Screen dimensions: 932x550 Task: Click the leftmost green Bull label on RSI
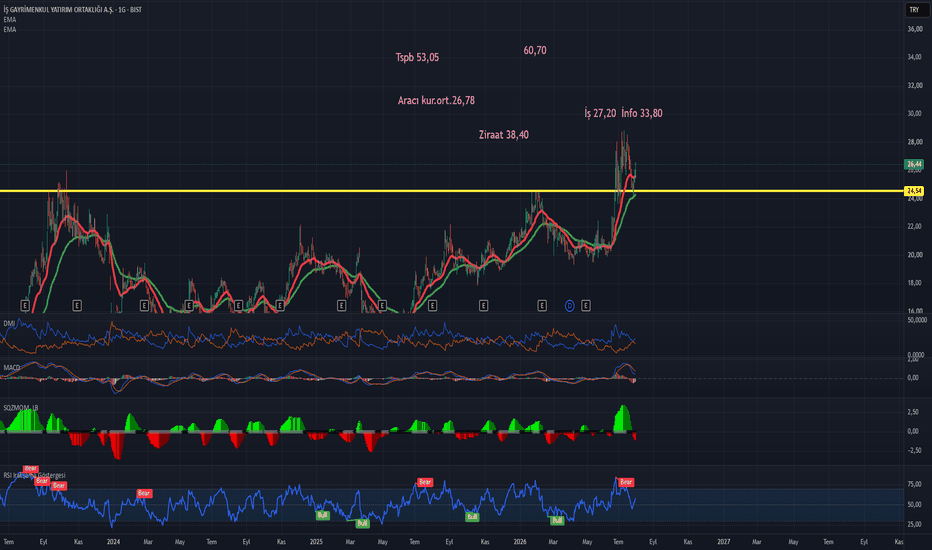(322, 516)
